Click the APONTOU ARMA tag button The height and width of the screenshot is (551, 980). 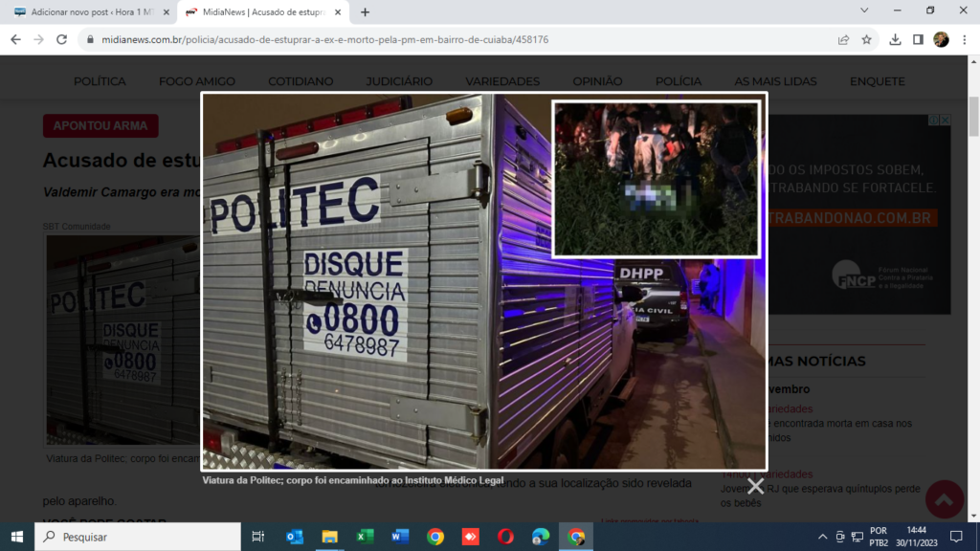100,125
